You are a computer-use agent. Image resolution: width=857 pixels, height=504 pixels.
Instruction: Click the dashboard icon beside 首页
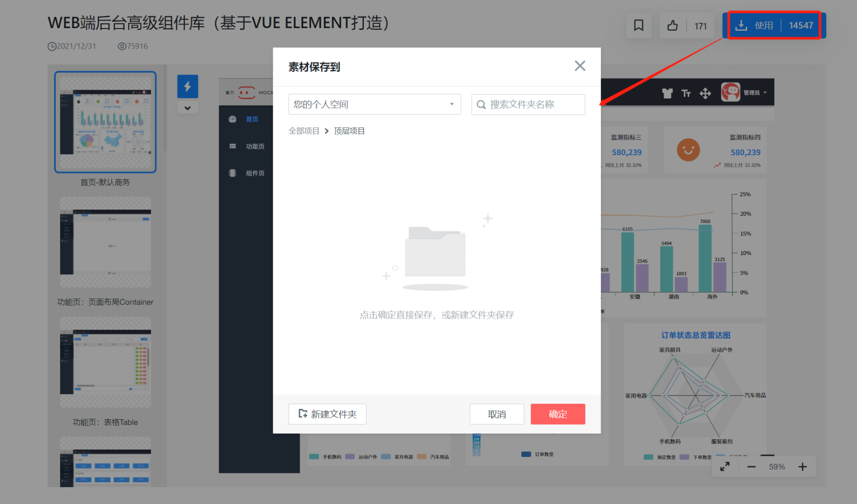(233, 119)
